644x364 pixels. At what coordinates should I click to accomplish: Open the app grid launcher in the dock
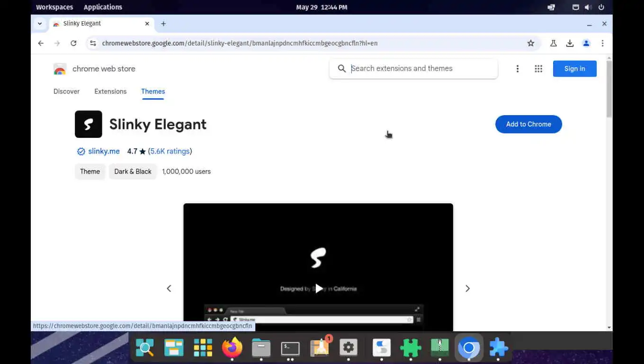click(203, 348)
